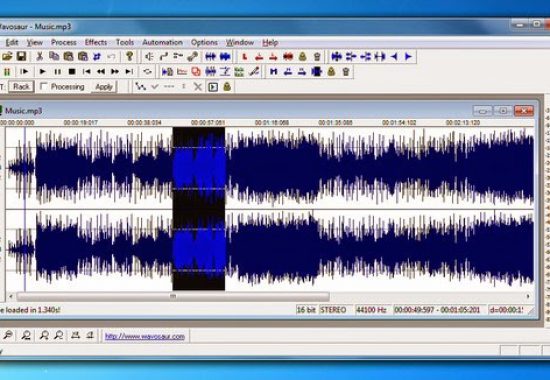Click the lock icon in the automation toolbar
Screen dimensions: 550x380
pos(227,87)
